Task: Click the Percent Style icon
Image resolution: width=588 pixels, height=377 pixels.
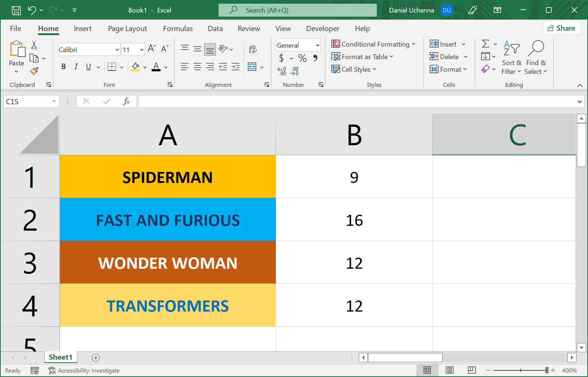Action: click(303, 58)
